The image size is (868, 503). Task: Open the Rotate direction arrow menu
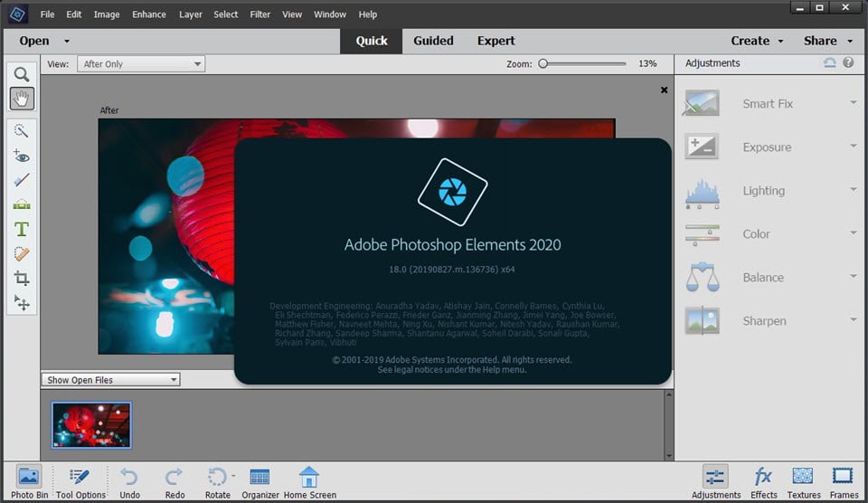coord(233,476)
